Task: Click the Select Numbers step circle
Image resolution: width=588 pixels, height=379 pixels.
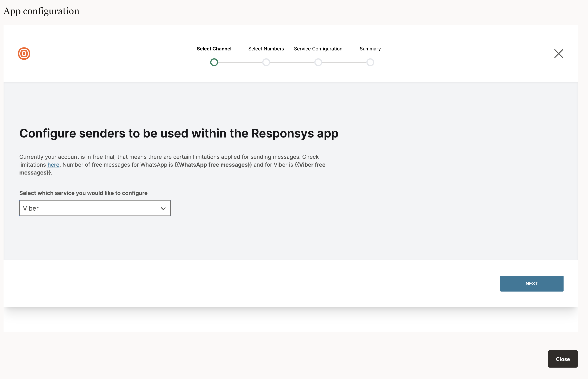Action: click(266, 62)
